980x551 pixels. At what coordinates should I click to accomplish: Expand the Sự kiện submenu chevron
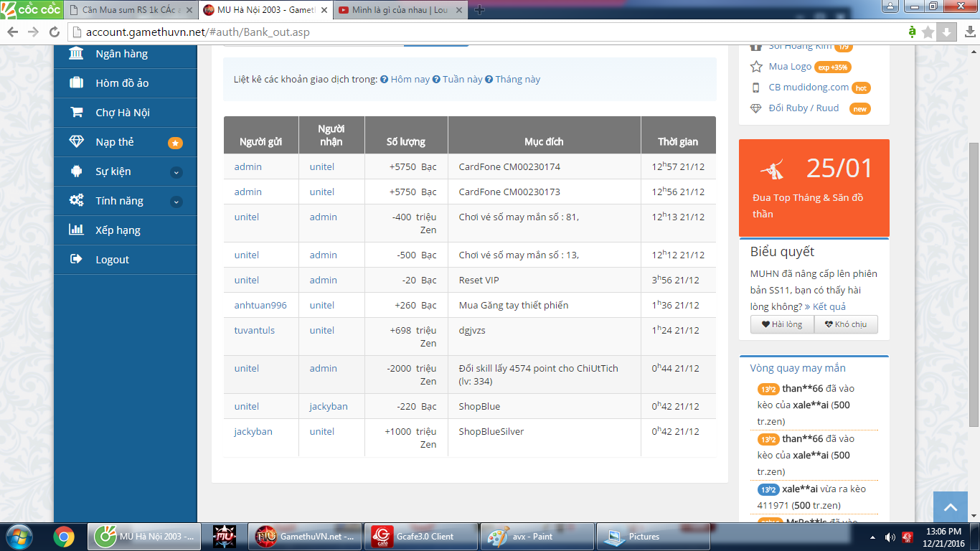[x=176, y=172]
